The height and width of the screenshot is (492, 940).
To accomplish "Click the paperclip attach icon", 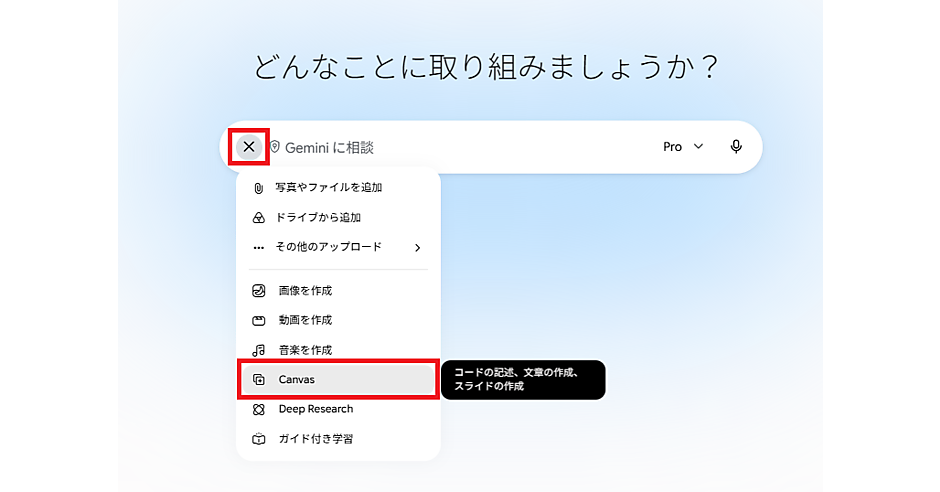I will point(258,188).
